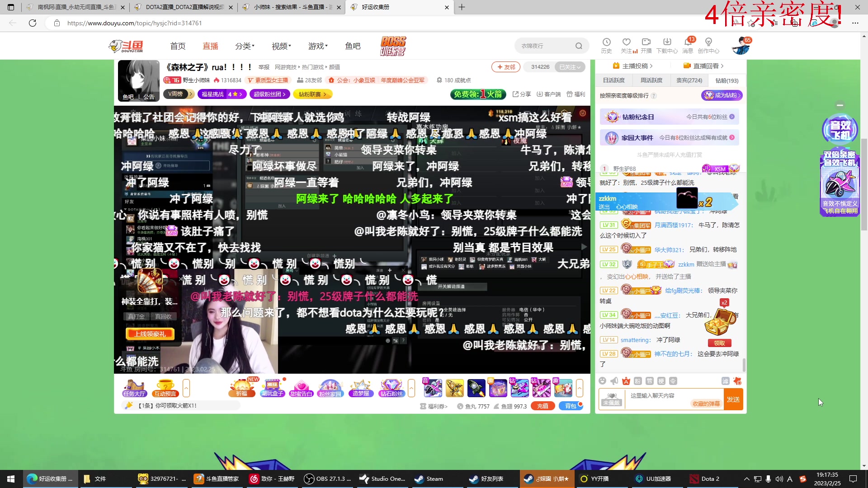Switch to the 日活跃度 tab
Viewport: 868px width, 488px height.
pyautogui.click(x=613, y=80)
